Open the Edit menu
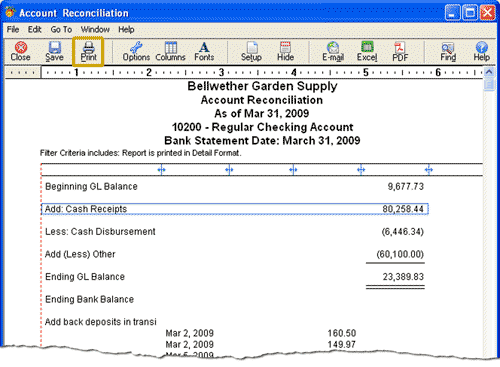 tap(34, 29)
